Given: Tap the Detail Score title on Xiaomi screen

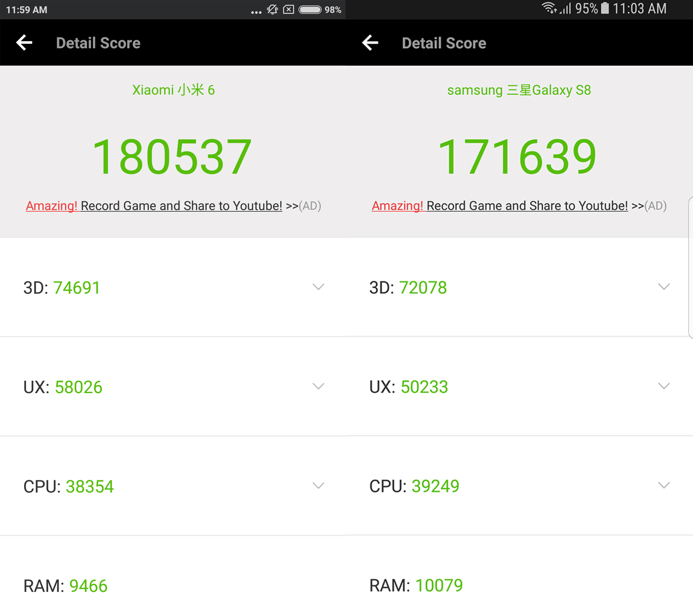Looking at the screenshot, I should (98, 43).
